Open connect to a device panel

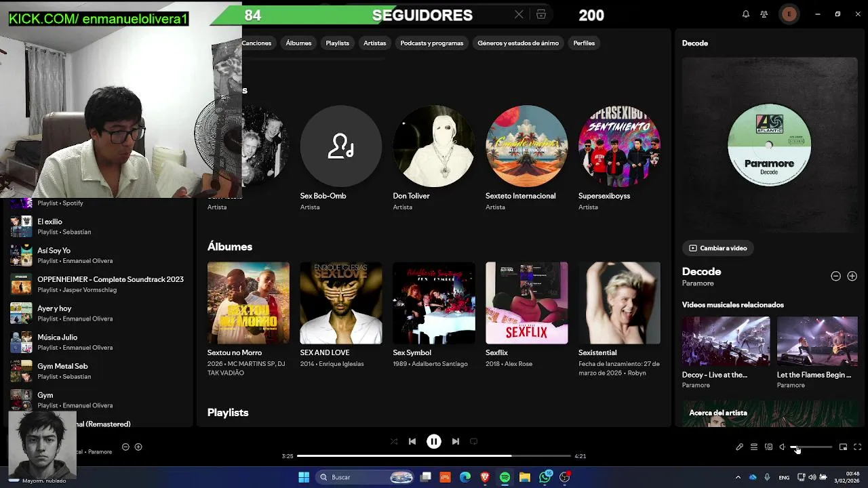click(x=768, y=447)
